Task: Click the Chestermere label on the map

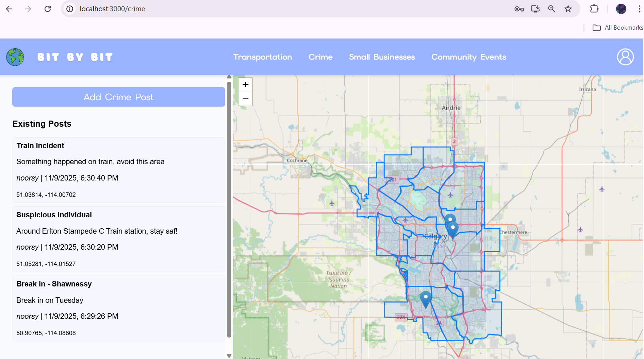Action: point(514,232)
